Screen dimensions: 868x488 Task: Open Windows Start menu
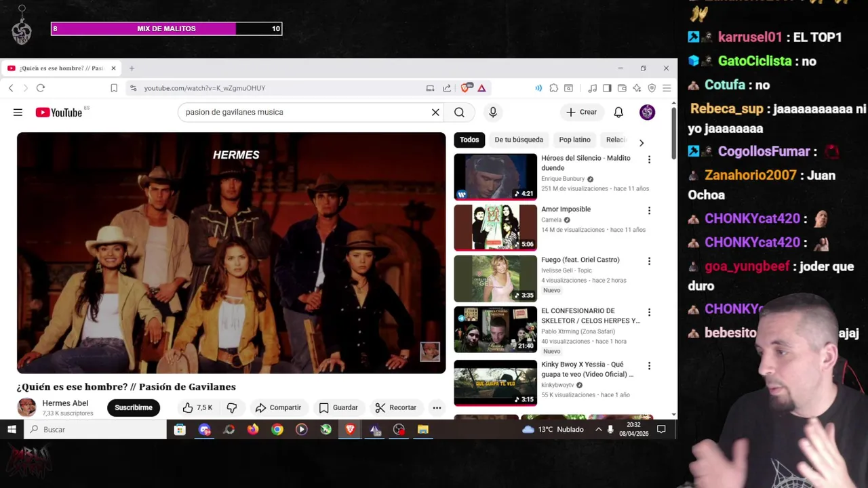12,429
